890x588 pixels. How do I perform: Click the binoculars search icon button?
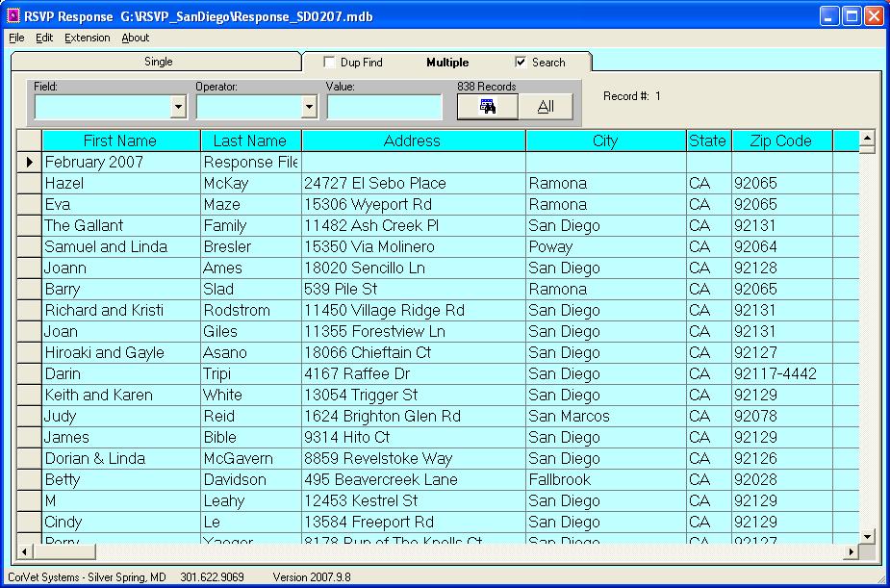click(487, 107)
